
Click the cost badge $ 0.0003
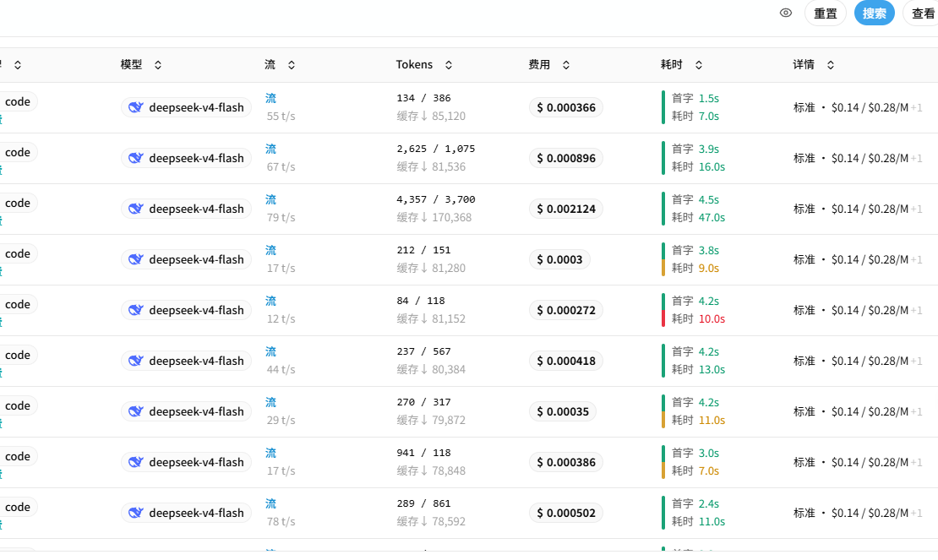559,259
